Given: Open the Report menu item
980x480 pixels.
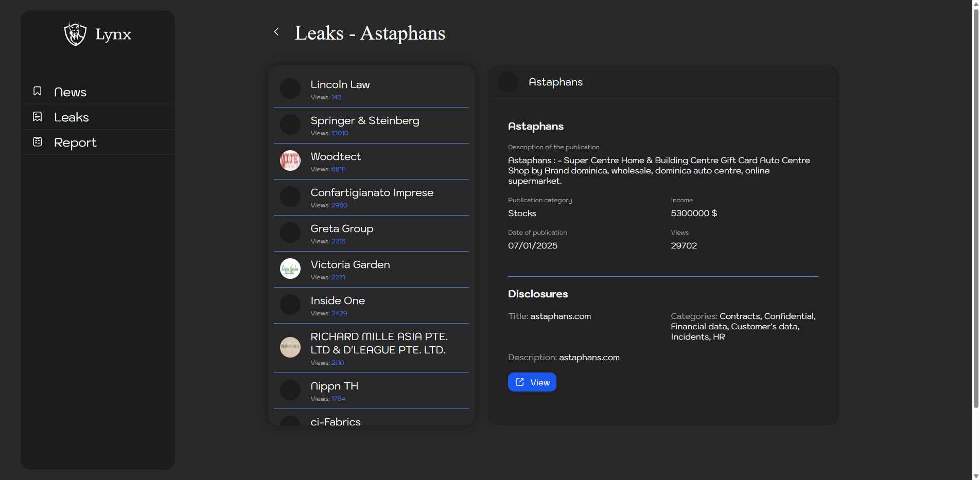Looking at the screenshot, I should (x=75, y=143).
